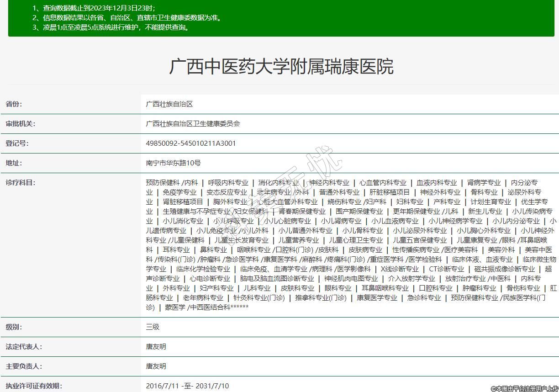Viewport: 559px width, 392px height.
Task: Select the notice about 卫生健康委数据为准
Action: pyautogui.click(x=127, y=18)
